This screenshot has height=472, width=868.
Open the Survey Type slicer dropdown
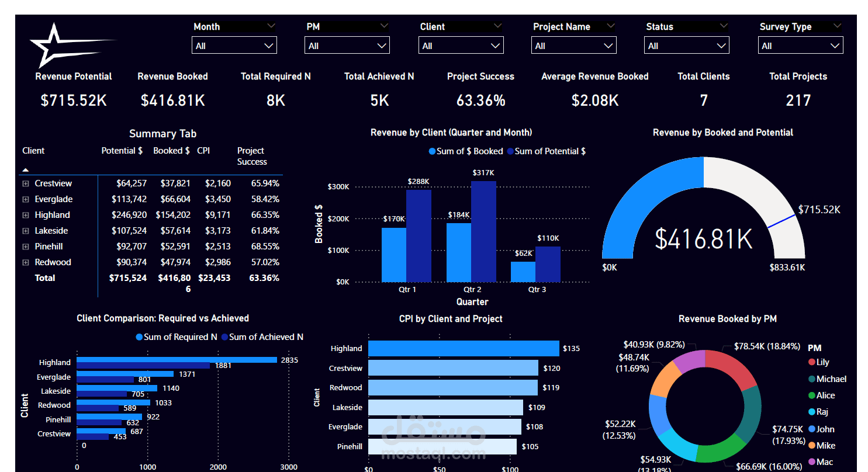[800, 46]
